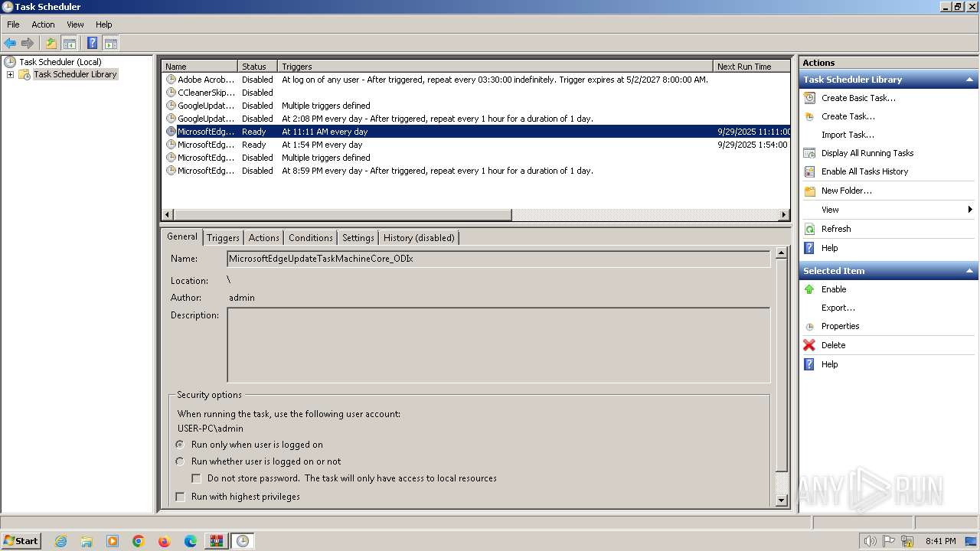Click the Properties clock icon
980x551 pixels.
coord(809,327)
